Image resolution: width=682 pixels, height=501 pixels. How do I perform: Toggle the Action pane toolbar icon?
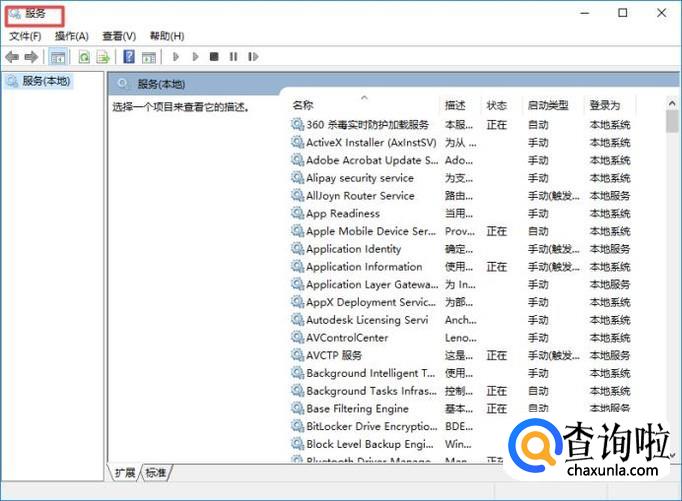[149, 57]
